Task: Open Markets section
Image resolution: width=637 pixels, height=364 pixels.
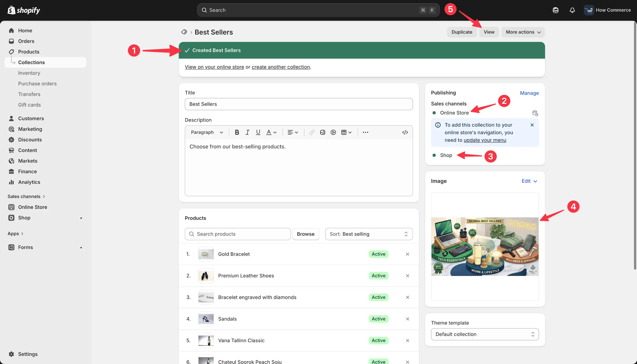Action: coord(45,161)
